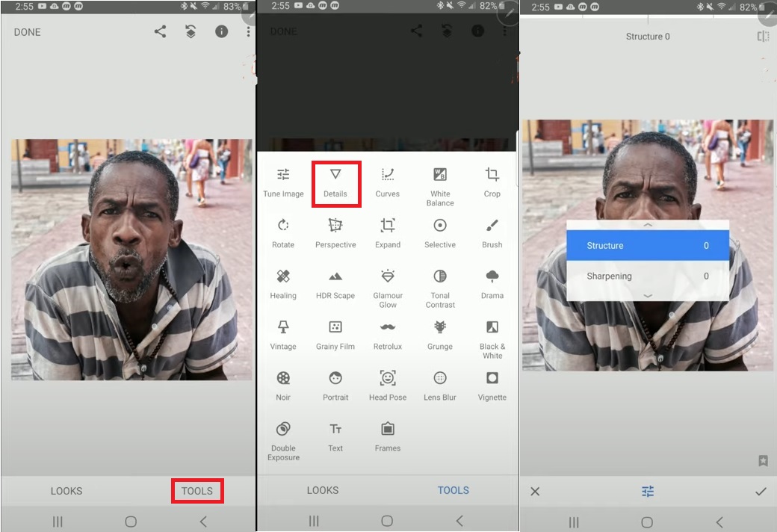Select the Perspective tool
The height and width of the screenshot is (532, 777).
(x=335, y=234)
